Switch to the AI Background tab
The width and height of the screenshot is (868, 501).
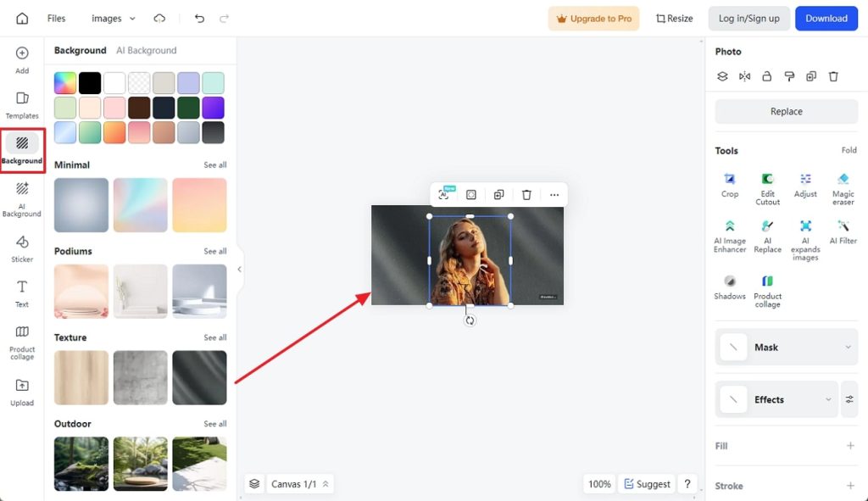(x=146, y=51)
